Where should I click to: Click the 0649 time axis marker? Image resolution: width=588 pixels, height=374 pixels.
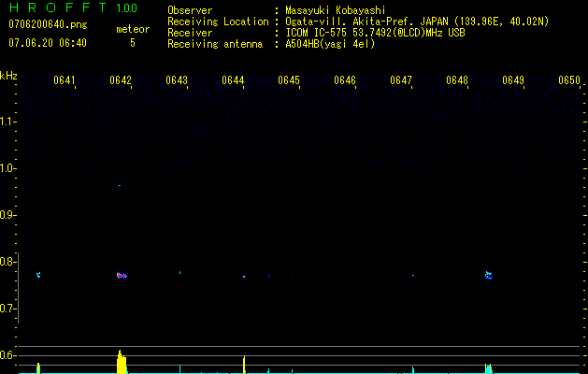pyautogui.click(x=513, y=80)
